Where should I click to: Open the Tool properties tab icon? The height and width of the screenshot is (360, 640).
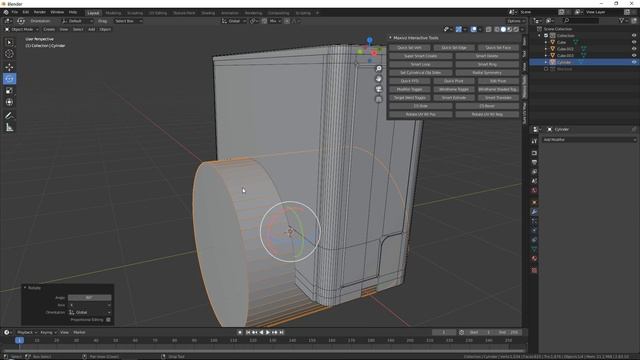(534, 141)
